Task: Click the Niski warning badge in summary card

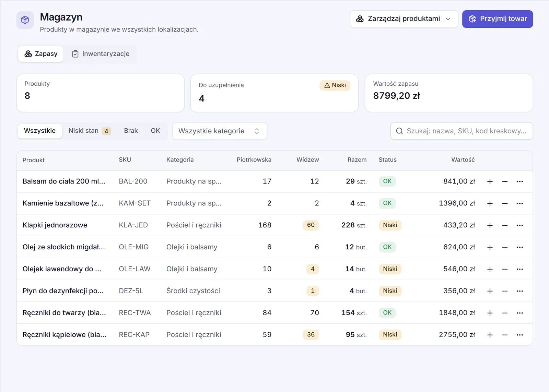Action: tap(335, 85)
